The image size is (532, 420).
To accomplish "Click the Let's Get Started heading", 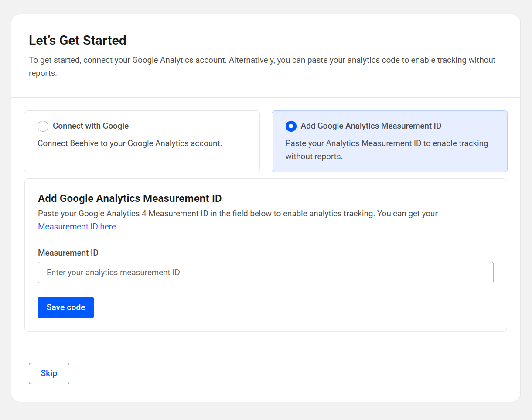I will pos(78,40).
